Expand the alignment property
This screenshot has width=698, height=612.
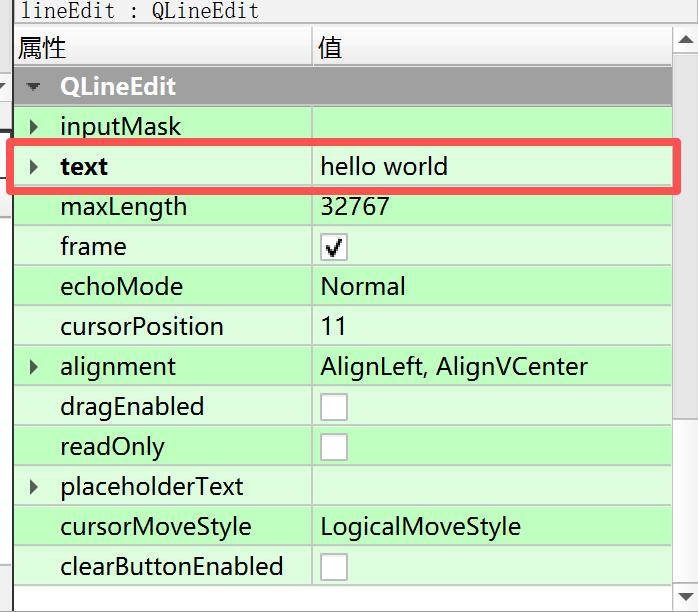click(x=33, y=367)
